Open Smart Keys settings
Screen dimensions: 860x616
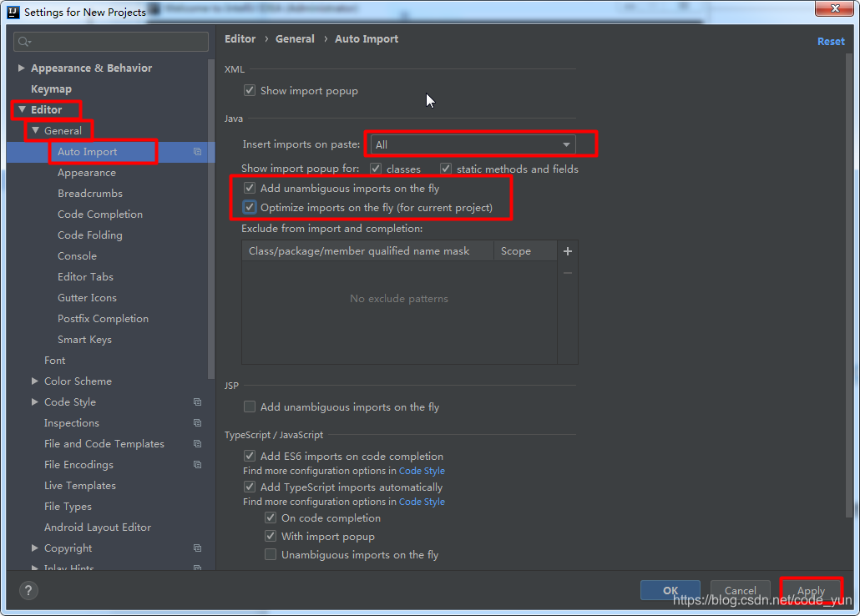pos(84,340)
